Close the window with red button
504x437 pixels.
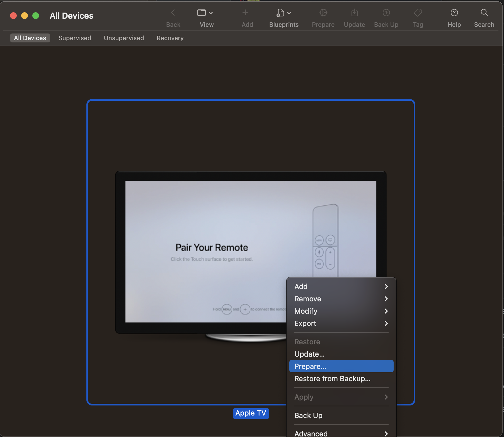[x=13, y=16]
